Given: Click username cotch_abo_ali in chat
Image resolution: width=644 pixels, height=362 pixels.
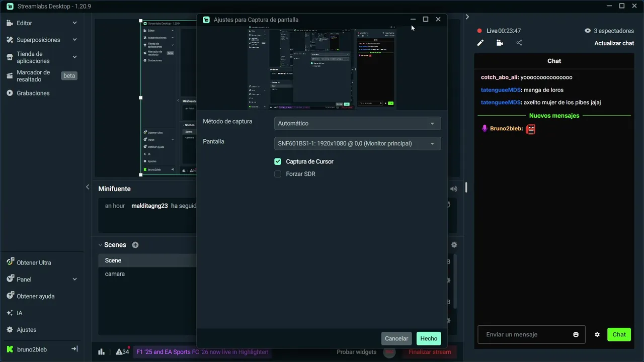Looking at the screenshot, I should (499, 77).
